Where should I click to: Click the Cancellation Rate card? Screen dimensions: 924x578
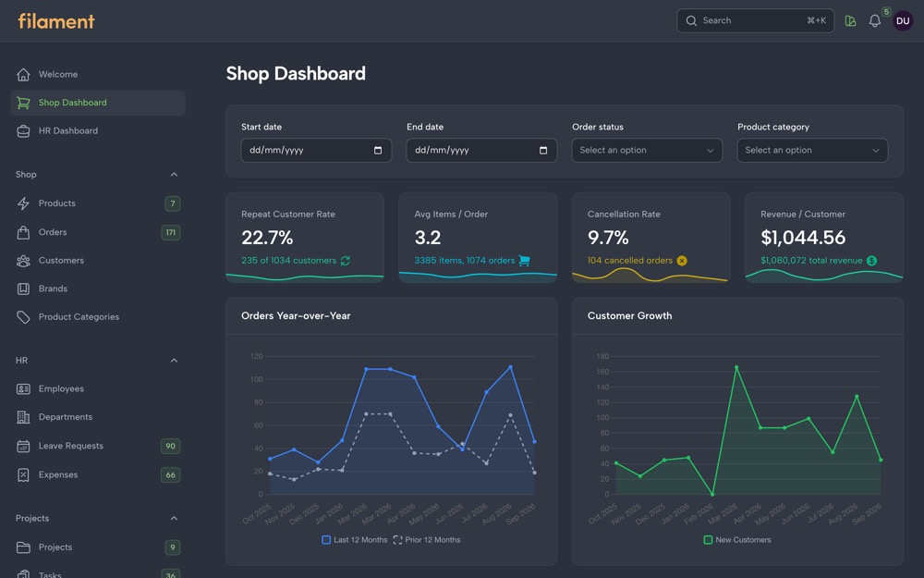(651, 238)
